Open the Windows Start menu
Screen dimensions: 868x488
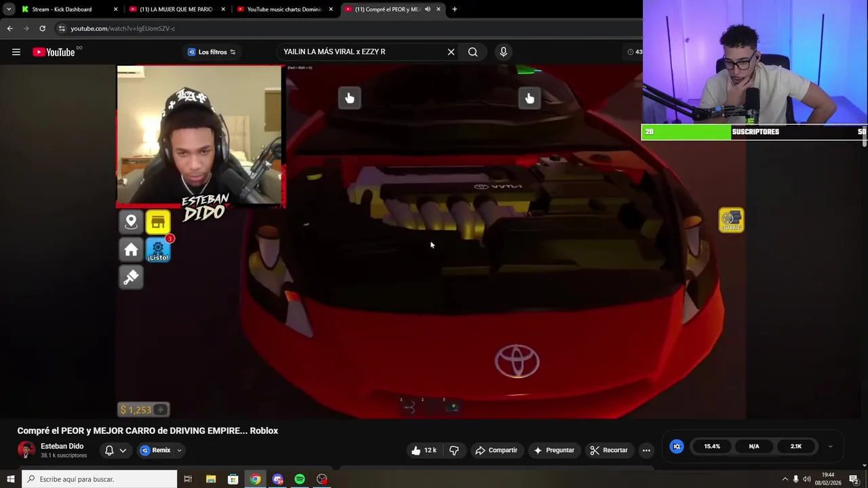tap(10, 479)
